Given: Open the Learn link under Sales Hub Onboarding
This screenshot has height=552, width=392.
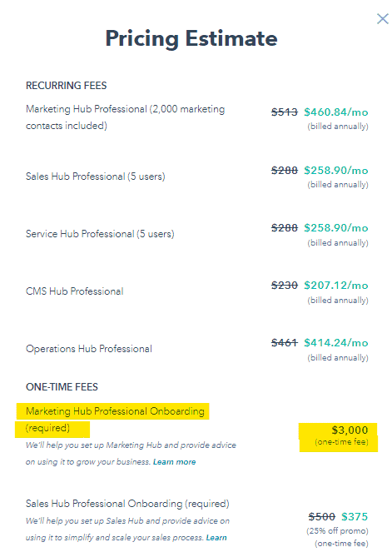Looking at the screenshot, I should pos(216,538).
